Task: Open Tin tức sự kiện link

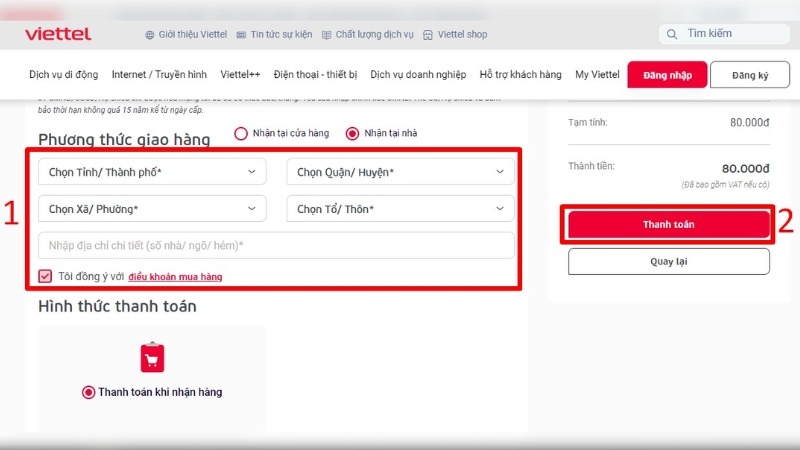Action: [x=281, y=34]
